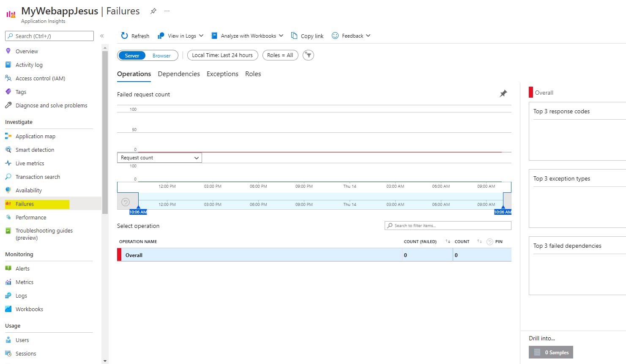Viewport: 626px width, 364px height.
Task: Click the sidebar Search (Ctrl+/) field
Action: 49,36
